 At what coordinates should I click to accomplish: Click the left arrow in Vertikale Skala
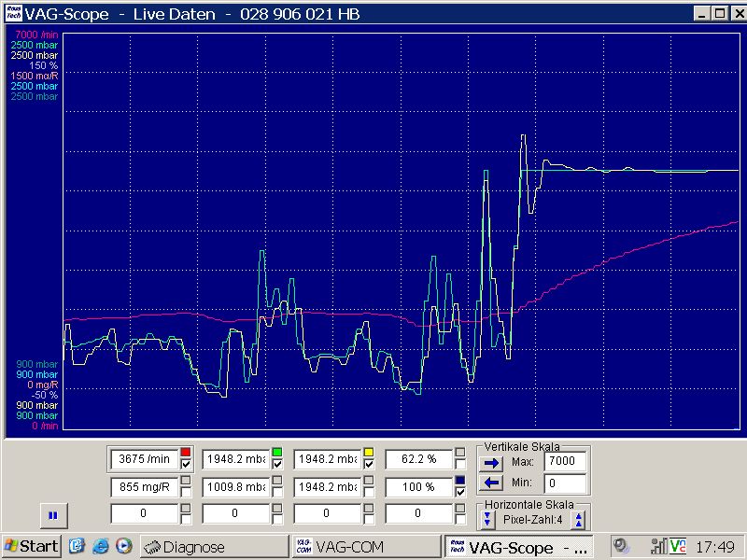tap(488, 483)
